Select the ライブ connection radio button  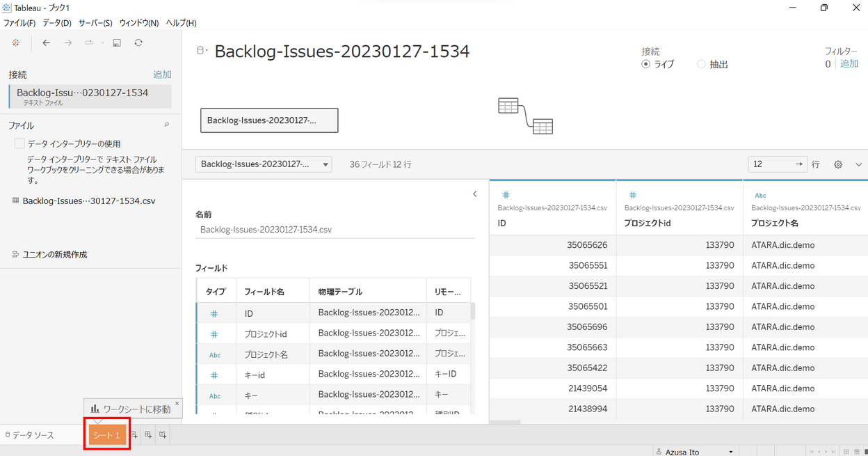pyautogui.click(x=645, y=64)
